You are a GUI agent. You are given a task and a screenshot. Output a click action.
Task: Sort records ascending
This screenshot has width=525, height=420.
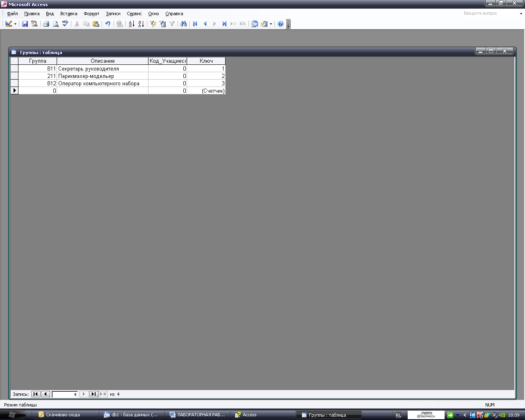pyautogui.click(x=131, y=24)
